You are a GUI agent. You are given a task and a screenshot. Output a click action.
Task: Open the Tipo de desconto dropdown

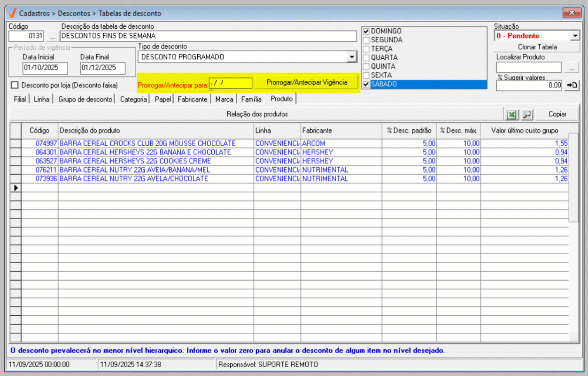pos(351,57)
